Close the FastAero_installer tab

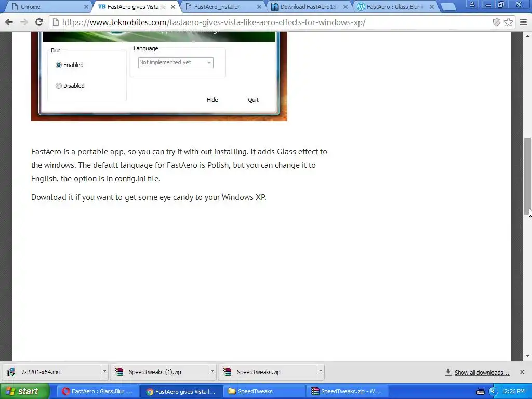coord(259,7)
